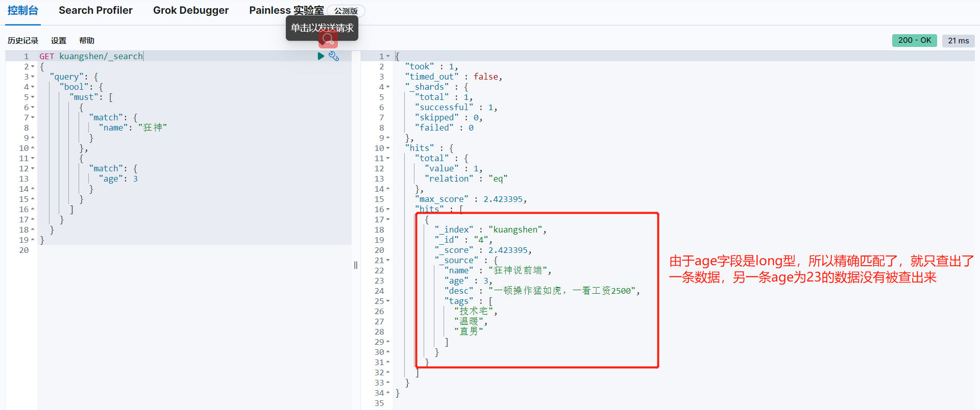Viewport: 980px width, 410px height.
Task: Collapse the age "match" block on line 12
Action: coord(33,168)
